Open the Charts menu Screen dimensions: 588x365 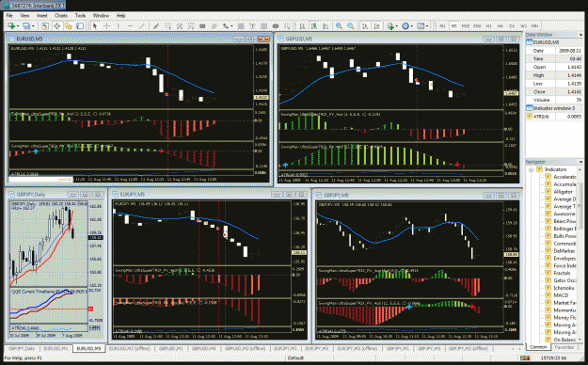point(61,16)
